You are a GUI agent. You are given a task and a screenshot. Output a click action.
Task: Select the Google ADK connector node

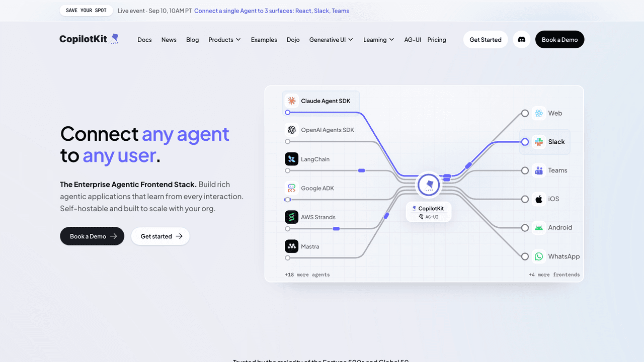coord(288,200)
